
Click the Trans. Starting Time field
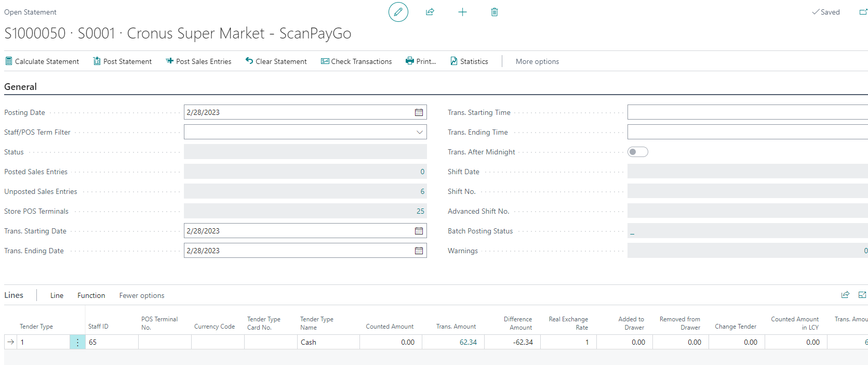pos(747,112)
